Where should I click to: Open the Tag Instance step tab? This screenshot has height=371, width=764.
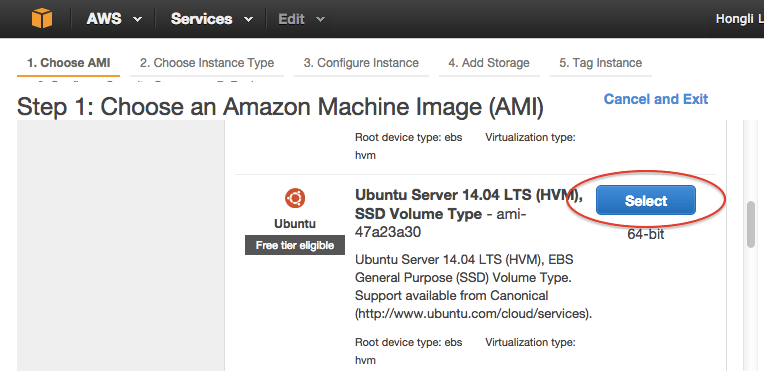[x=600, y=63]
